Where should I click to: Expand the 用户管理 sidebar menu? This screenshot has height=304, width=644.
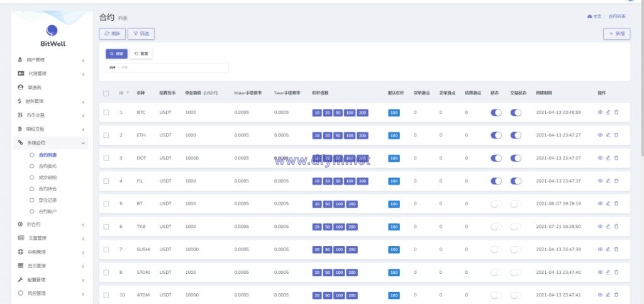click(51, 60)
